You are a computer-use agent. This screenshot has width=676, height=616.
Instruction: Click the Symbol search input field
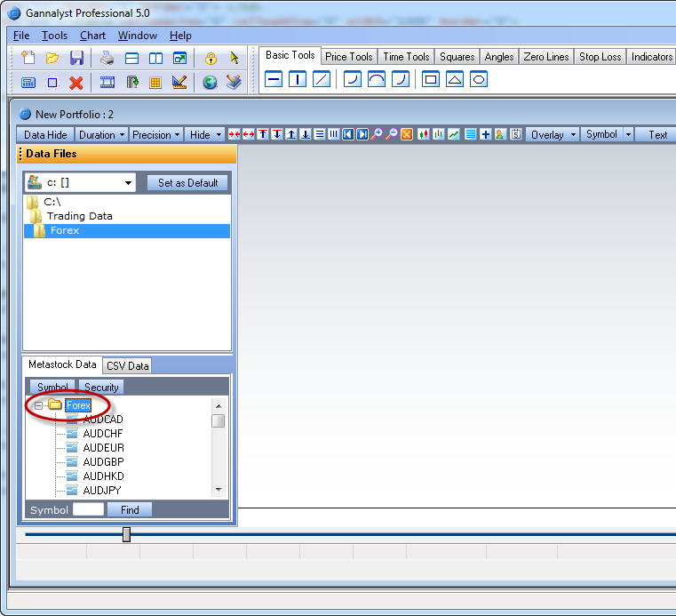tap(88, 509)
